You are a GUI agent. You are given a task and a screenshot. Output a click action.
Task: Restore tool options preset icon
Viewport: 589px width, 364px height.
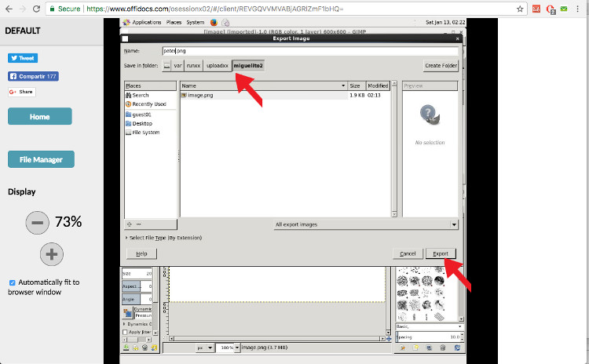click(136, 348)
